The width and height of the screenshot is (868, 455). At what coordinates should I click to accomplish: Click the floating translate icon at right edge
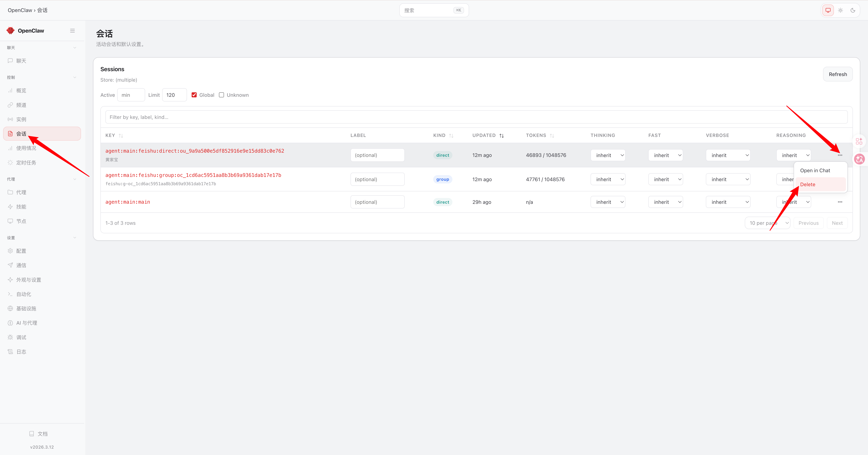(859, 159)
